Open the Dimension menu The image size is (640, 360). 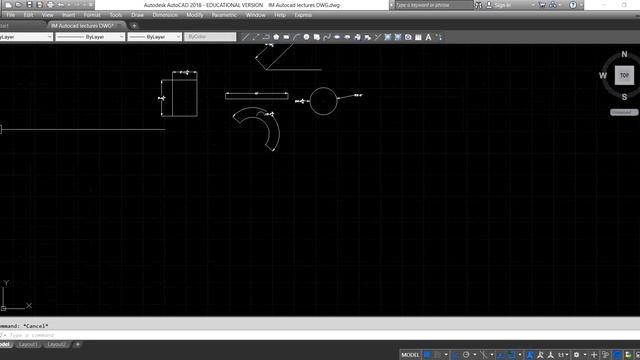pyautogui.click(x=165, y=15)
